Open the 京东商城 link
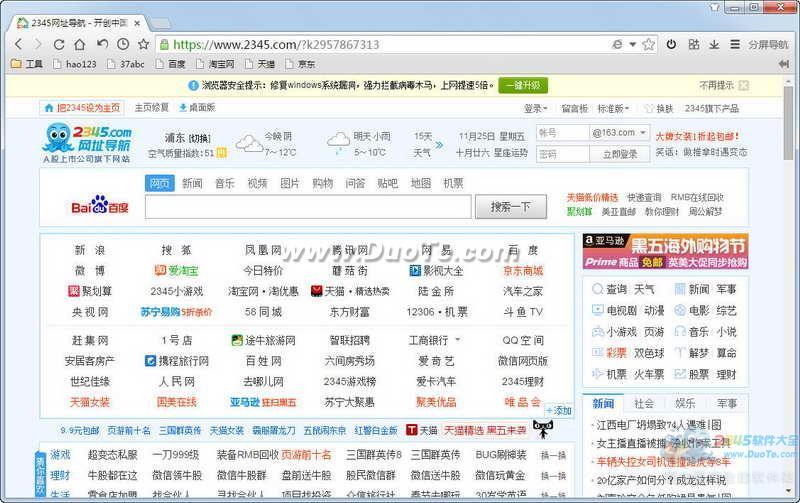Image resolution: width=800 pixels, height=503 pixels. coord(523,271)
